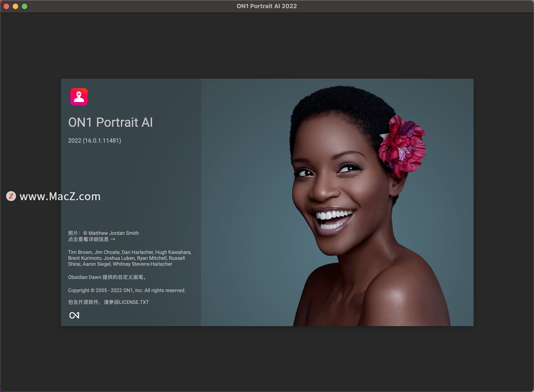
Task: Click the 'ON1 Portrait AI' heading text
Action: click(x=110, y=122)
